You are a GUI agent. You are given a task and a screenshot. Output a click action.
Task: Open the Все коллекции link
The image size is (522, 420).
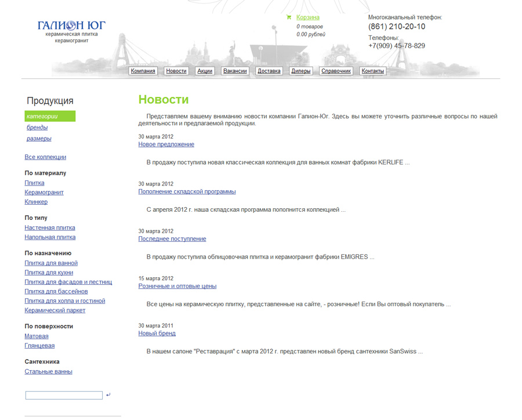point(45,157)
